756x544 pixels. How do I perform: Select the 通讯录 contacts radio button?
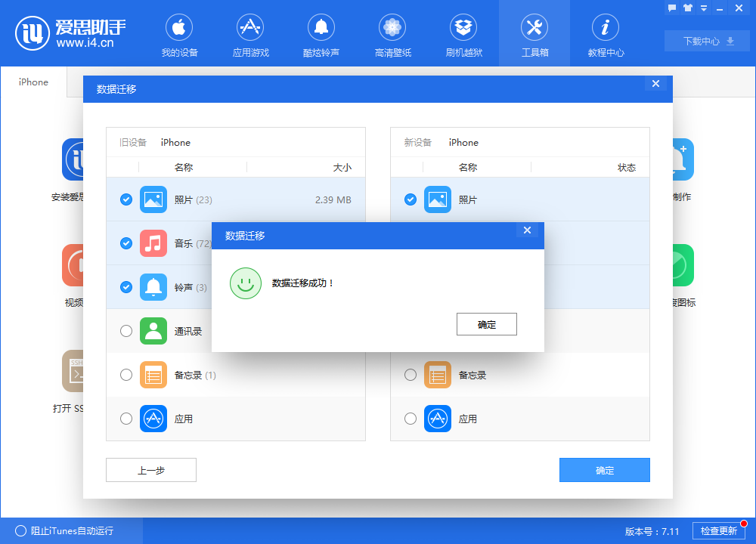tap(125, 331)
